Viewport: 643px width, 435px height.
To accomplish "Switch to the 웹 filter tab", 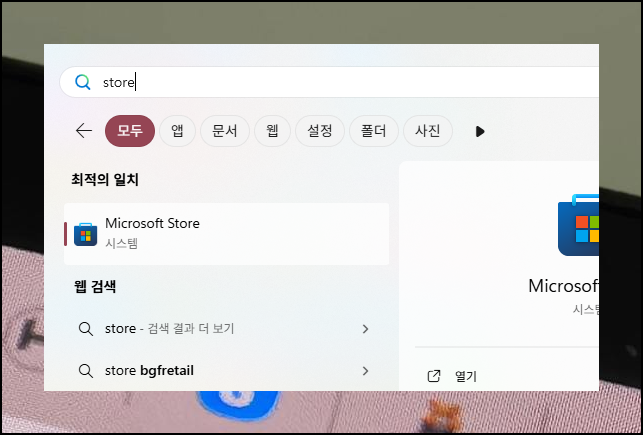I will click(272, 131).
